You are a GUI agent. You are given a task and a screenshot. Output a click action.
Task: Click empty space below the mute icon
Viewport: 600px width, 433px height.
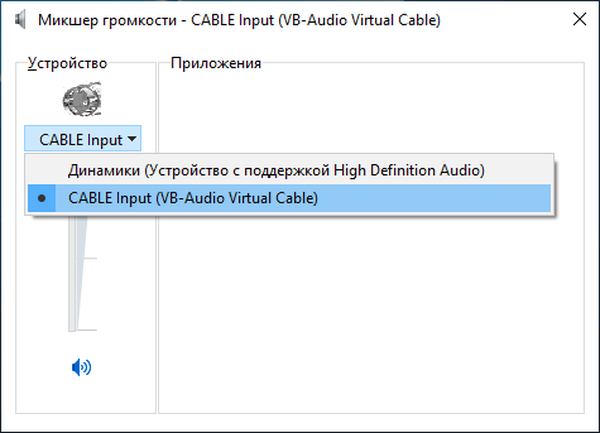click(81, 395)
